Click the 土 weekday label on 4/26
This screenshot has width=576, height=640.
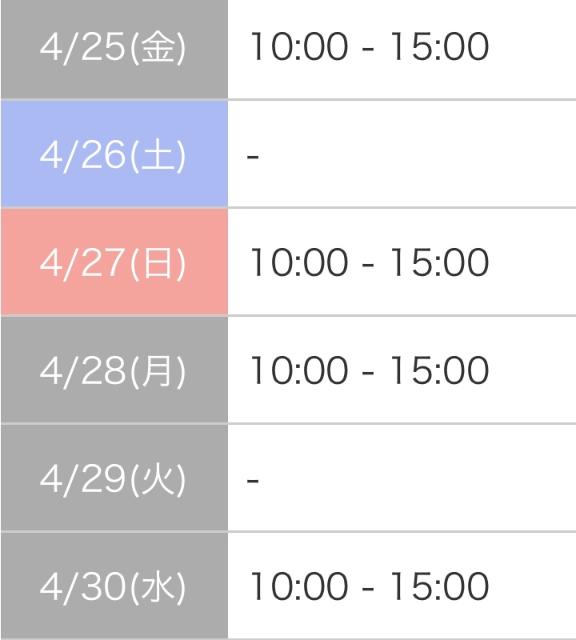point(157,156)
